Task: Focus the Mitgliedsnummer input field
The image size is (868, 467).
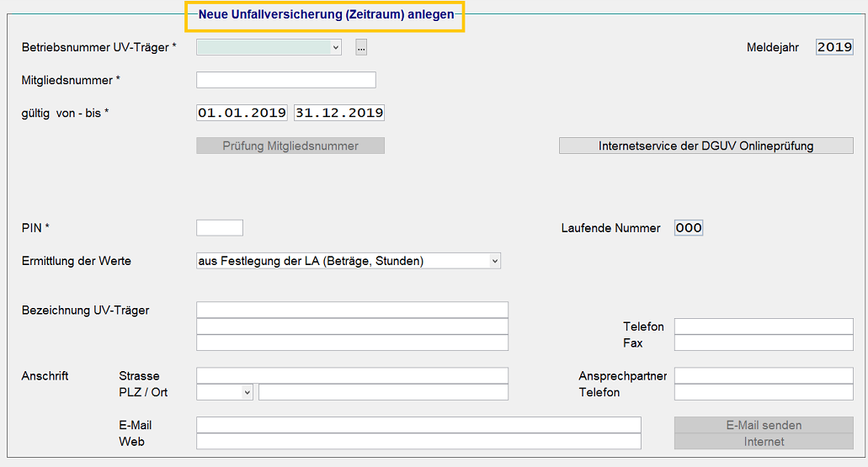Action: pos(285,80)
